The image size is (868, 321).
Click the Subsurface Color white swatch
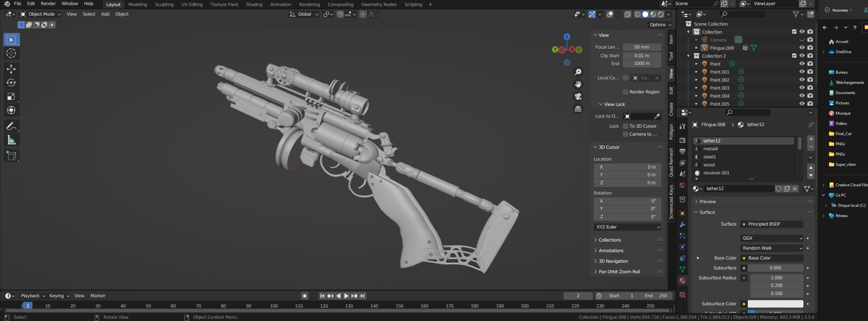pyautogui.click(x=775, y=304)
